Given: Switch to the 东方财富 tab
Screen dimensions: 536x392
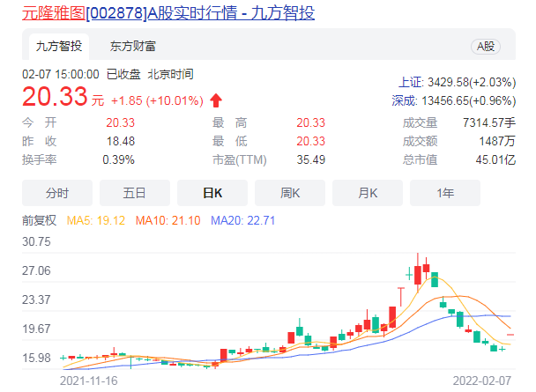Looking at the screenshot, I should point(133,46).
